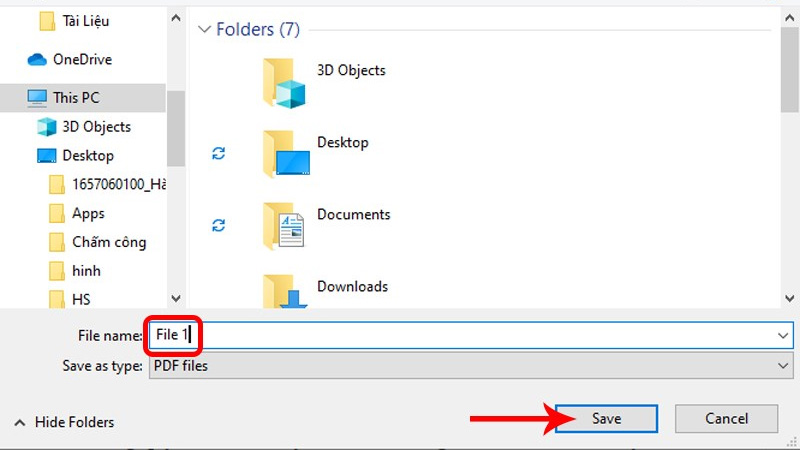This screenshot has height=450, width=800.
Task: Collapse the browser with Hide Folders
Action: (x=64, y=422)
